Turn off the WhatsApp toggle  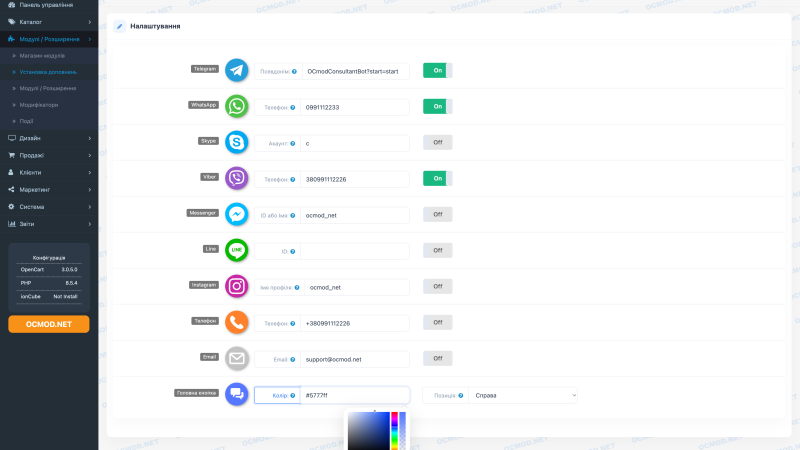coord(438,106)
